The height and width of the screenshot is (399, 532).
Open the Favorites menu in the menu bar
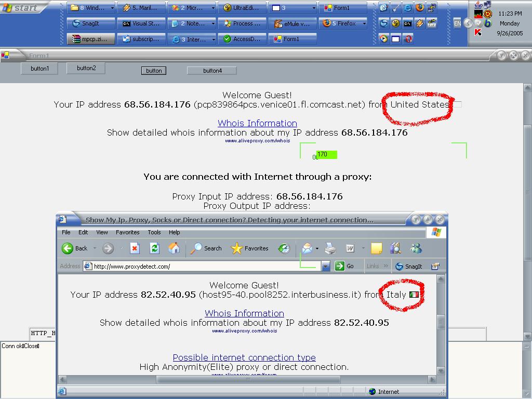128,232
